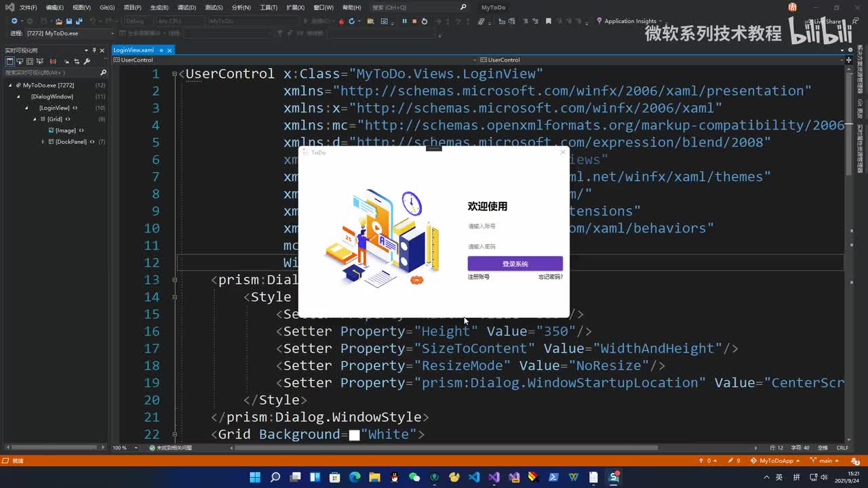This screenshot has width=868, height=488.
Task: Click the 注册账号 link
Action: pyautogui.click(x=479, y=277)
